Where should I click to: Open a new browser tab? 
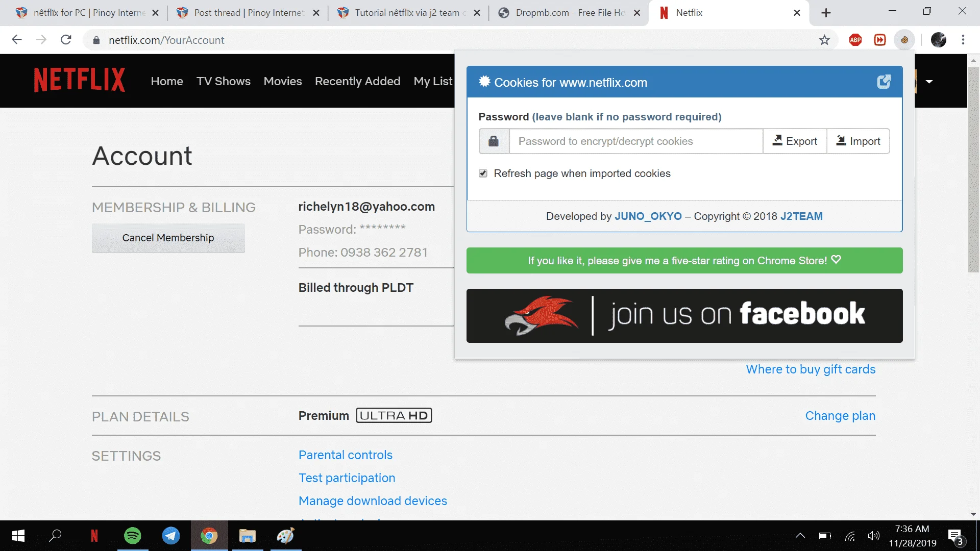tap(826, 13)
